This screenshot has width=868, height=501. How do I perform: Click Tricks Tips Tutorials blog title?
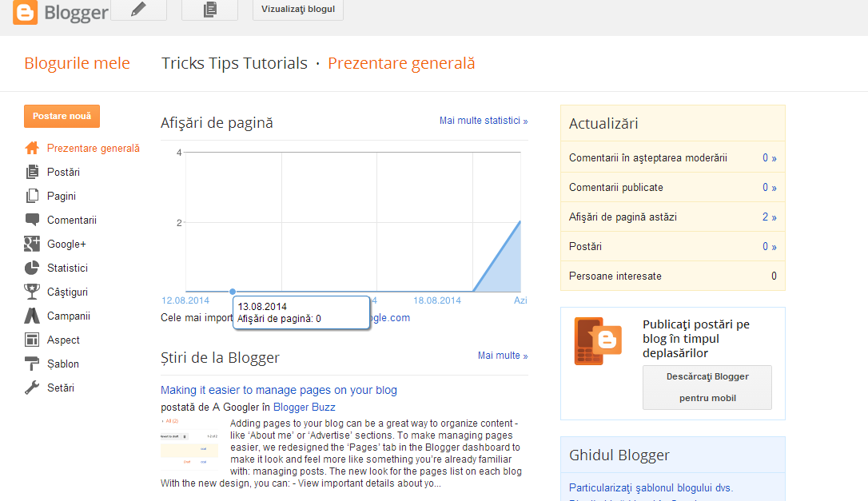tap(234, 63)
